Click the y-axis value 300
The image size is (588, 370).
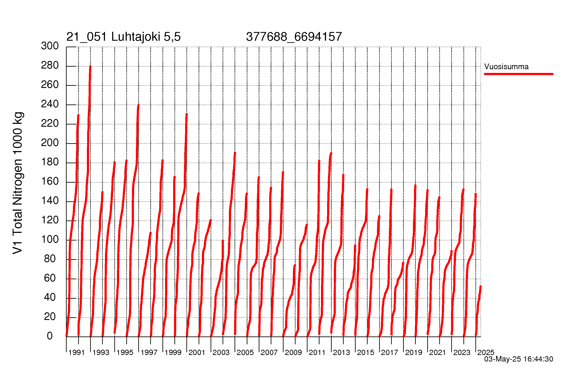click(x=50, y=46)
